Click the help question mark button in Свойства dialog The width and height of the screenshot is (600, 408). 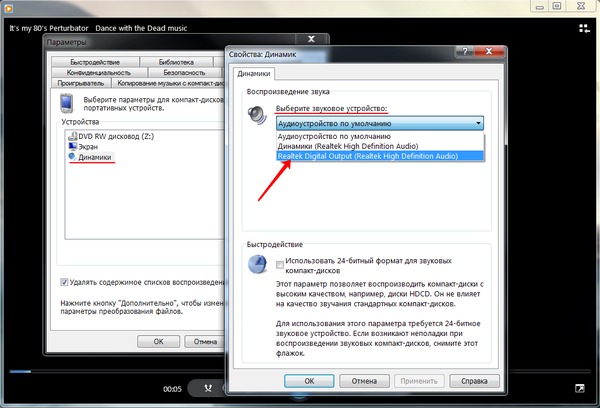465,52
